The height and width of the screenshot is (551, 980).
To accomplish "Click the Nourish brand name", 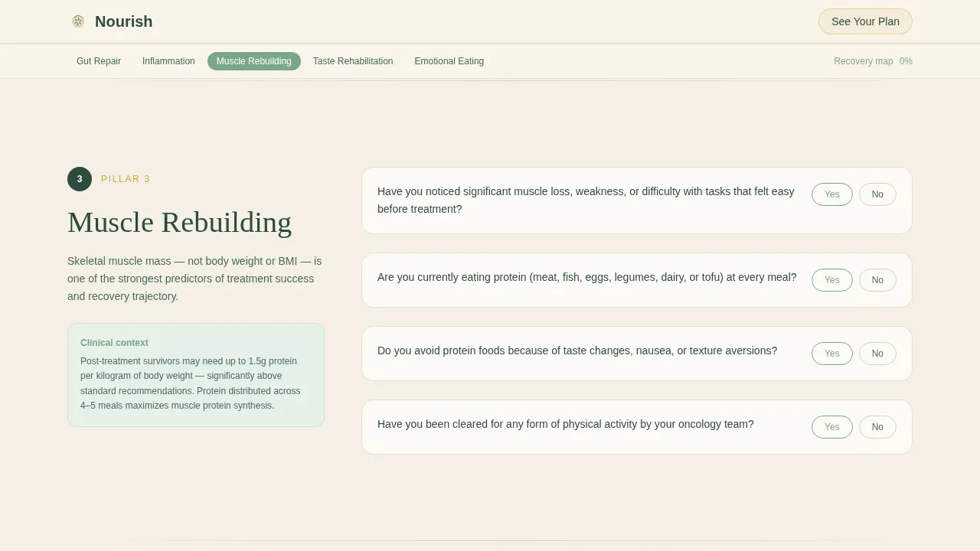I will pos(123,21).
